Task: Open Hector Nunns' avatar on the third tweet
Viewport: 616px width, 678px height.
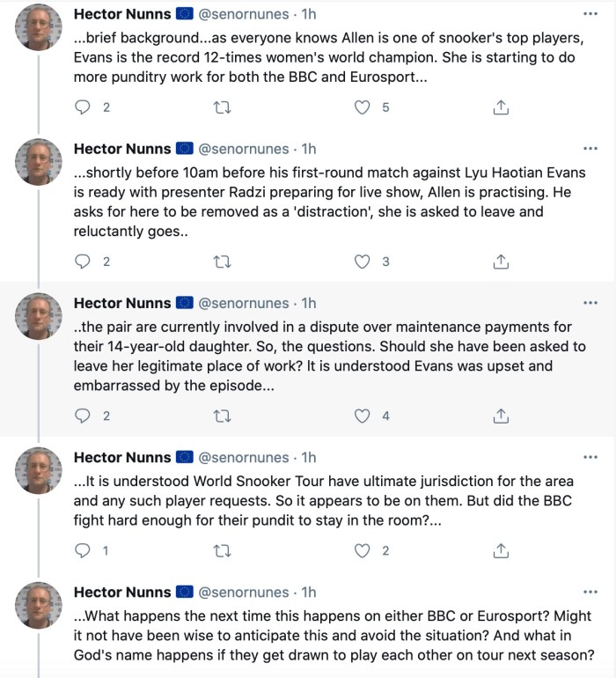Action: pos(40,317)
